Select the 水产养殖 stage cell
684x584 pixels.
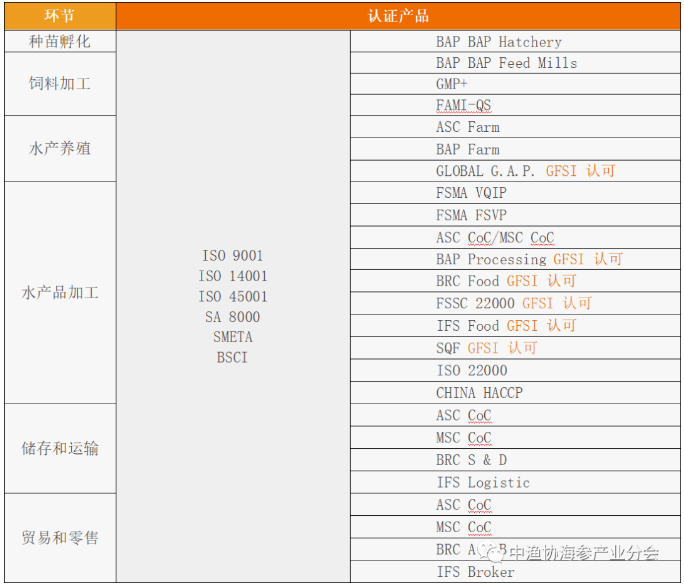[x=60, y=149]
